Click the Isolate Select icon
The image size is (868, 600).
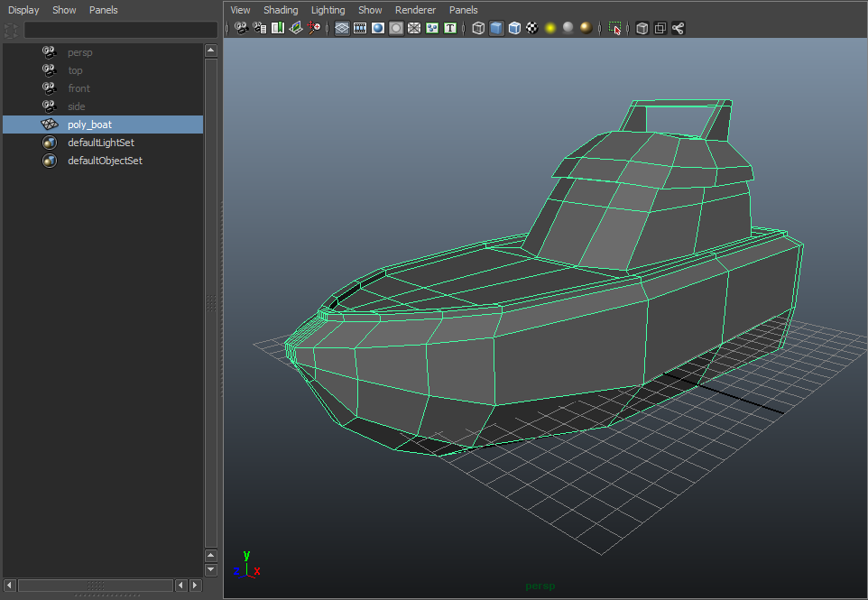click(614, 28)
